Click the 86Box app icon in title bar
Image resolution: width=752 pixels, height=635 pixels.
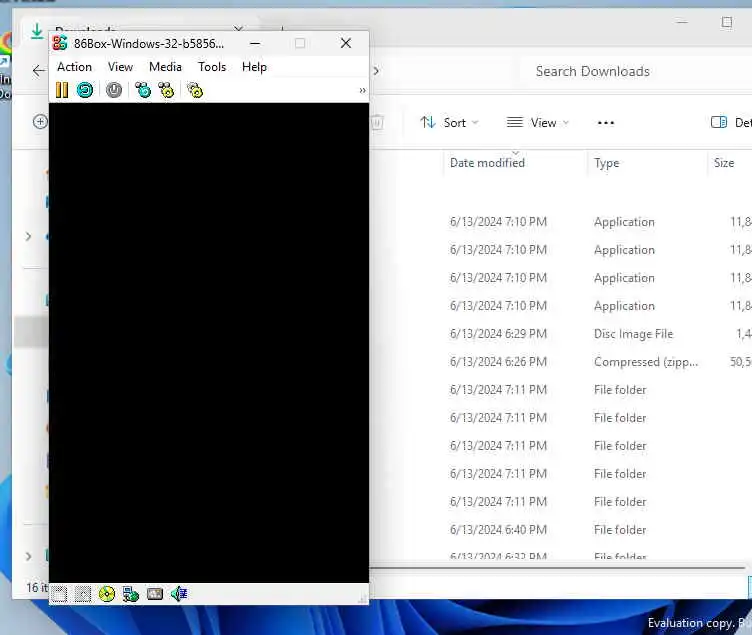(60, 43)
